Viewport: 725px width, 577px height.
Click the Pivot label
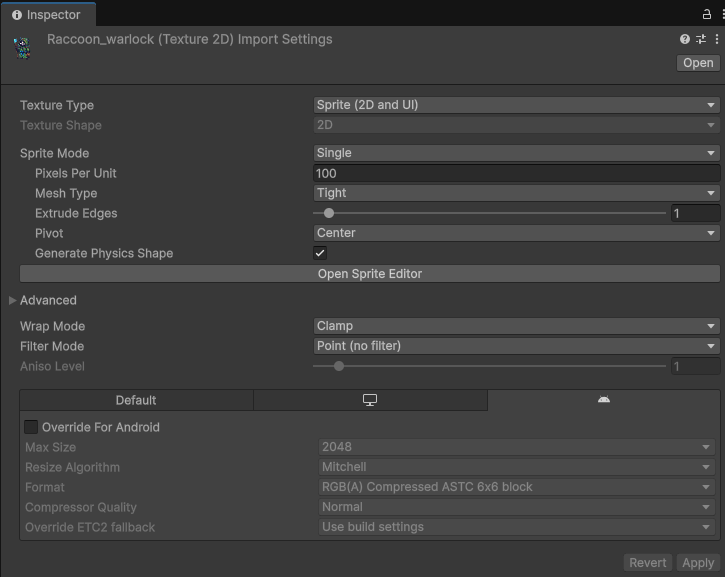click(x=49, y=233)
